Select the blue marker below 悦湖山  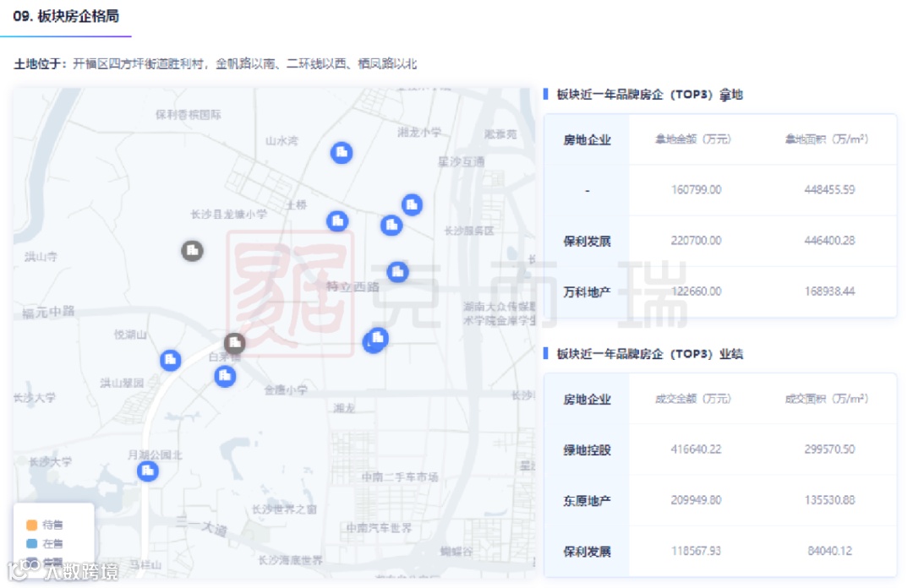170,360
